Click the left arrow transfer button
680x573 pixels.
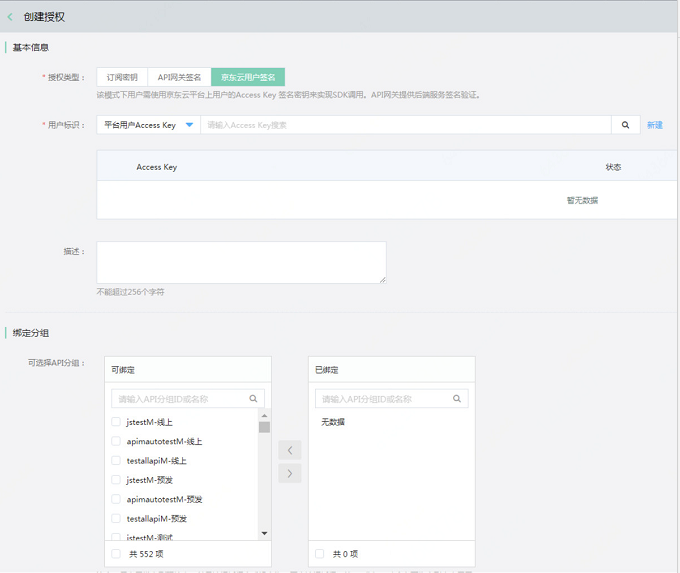coord(290,450)
